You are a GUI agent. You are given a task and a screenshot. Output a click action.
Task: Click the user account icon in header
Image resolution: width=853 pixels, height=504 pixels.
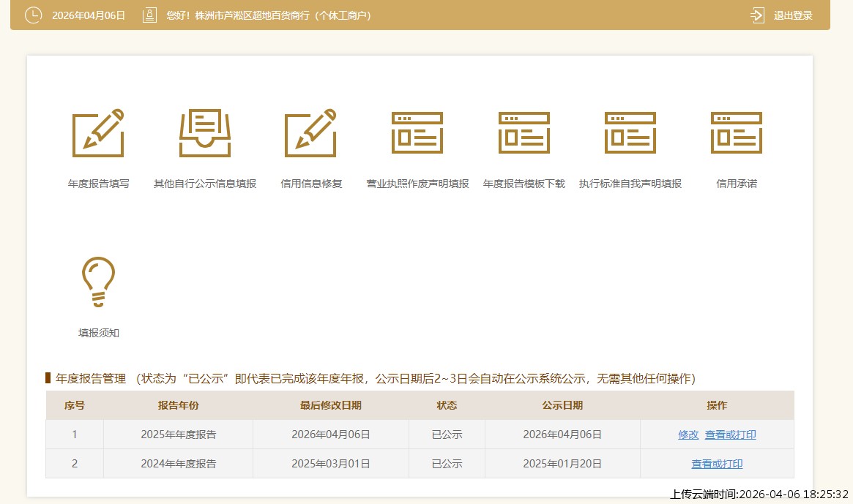click(149, 15)
